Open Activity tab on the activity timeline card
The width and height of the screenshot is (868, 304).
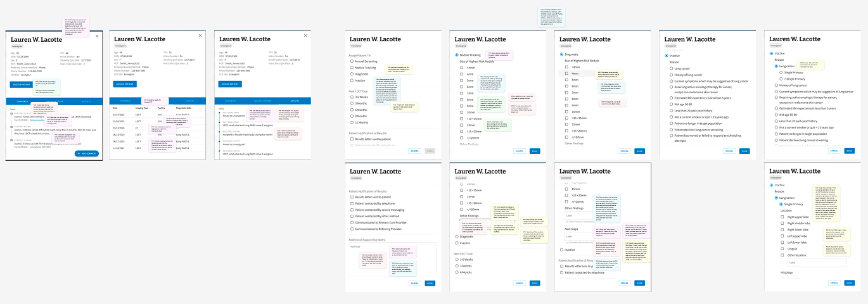coord(295,101)
